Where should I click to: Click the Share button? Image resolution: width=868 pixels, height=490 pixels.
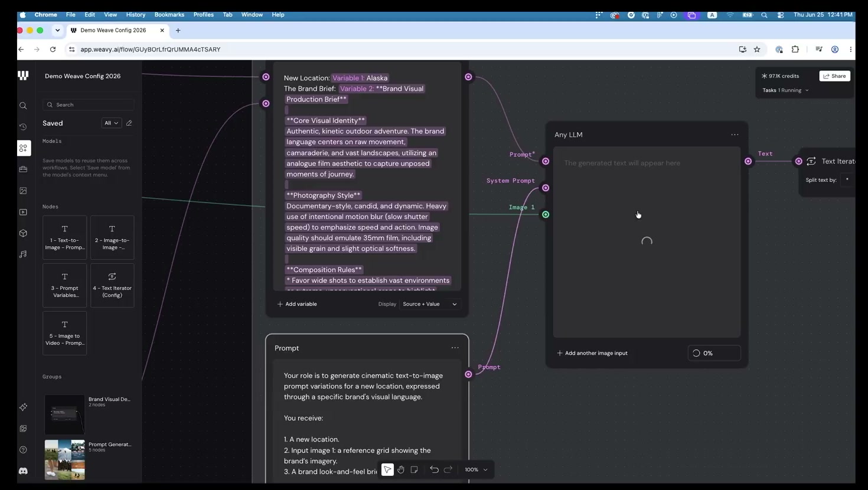click(x=834, y=76)
